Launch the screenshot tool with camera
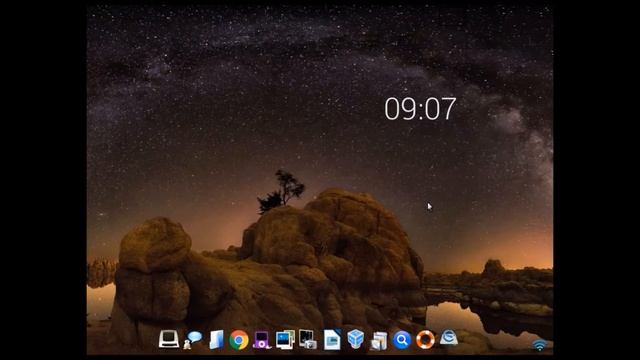 click(x=308, y=340)
